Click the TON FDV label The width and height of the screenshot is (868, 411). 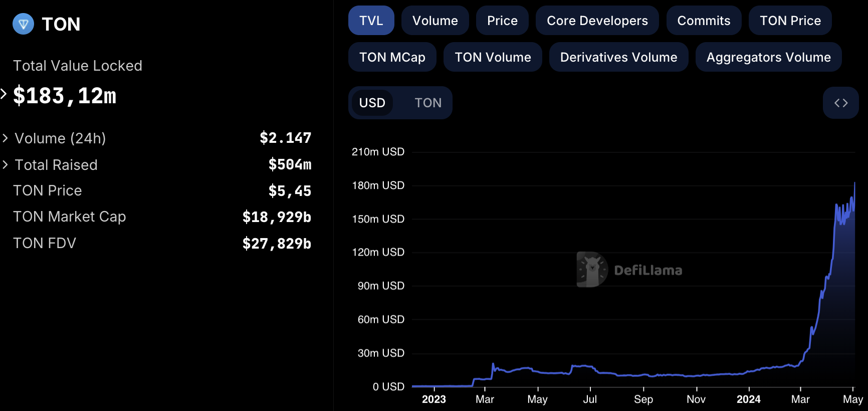(x=44, y=243)
